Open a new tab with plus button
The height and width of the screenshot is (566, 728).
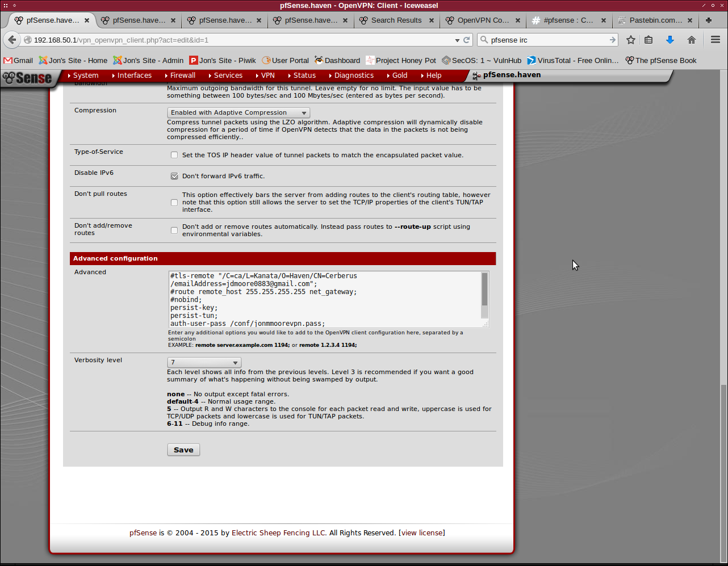pyautogui.click(x=708, y=20)
